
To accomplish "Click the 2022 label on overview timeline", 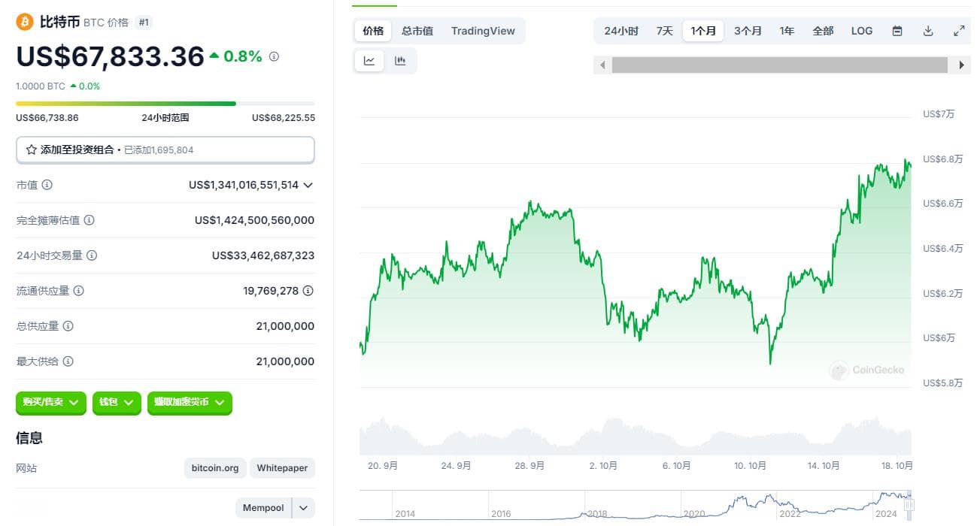I will click(790, 514).
